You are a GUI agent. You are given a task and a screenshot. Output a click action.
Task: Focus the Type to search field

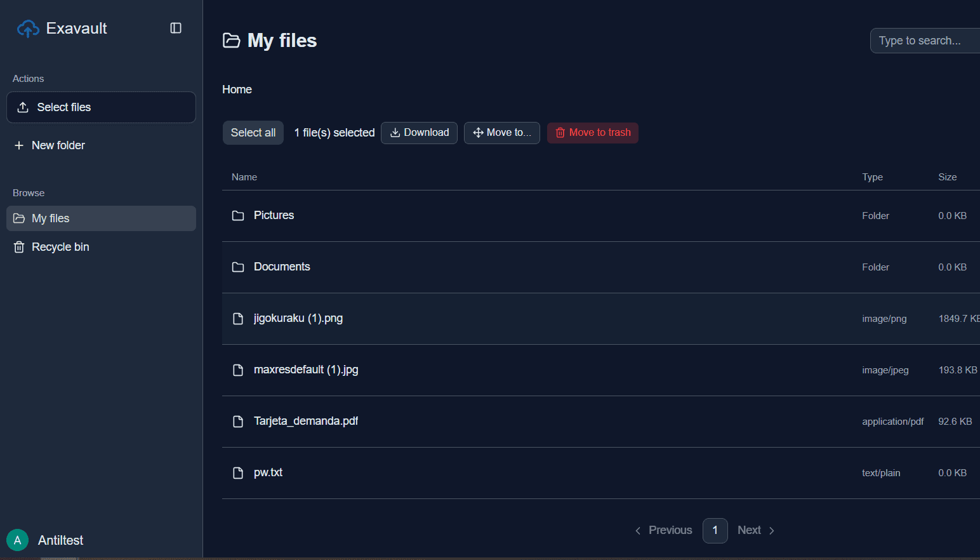tap(925, 41)
